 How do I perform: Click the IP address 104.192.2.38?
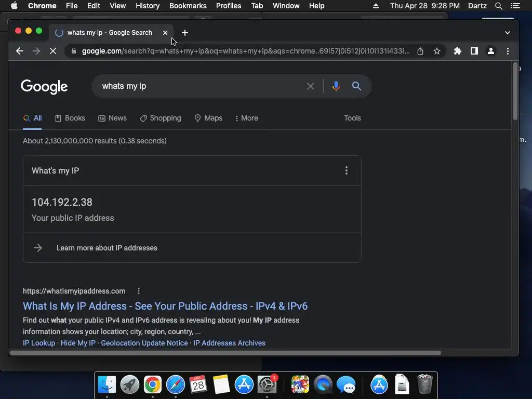coord(62,202)
